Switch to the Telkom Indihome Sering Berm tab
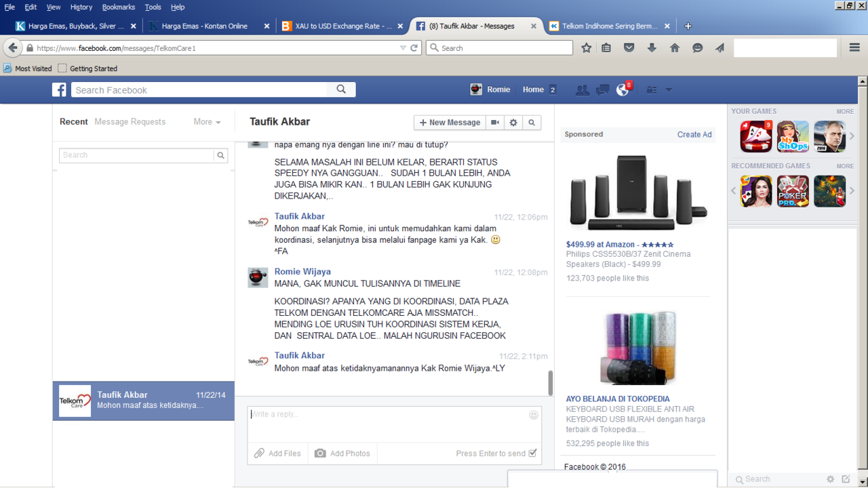The image size is (868, 488). click(x=610, y=26)
